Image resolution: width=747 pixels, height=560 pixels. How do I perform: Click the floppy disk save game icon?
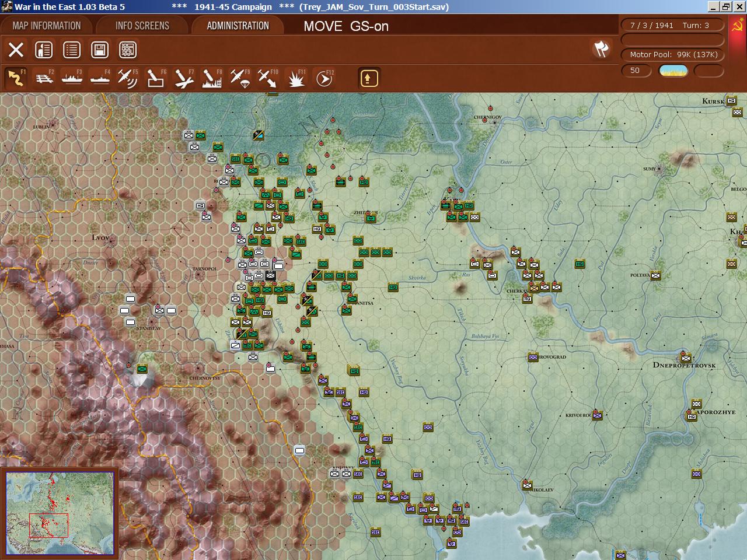click(x=100, y=50)
